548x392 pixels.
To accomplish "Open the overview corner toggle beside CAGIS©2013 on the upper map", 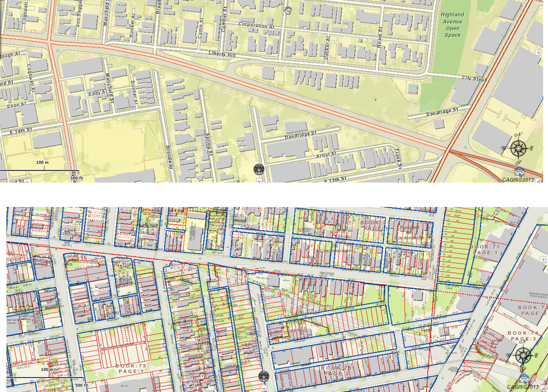I will 539,180.
